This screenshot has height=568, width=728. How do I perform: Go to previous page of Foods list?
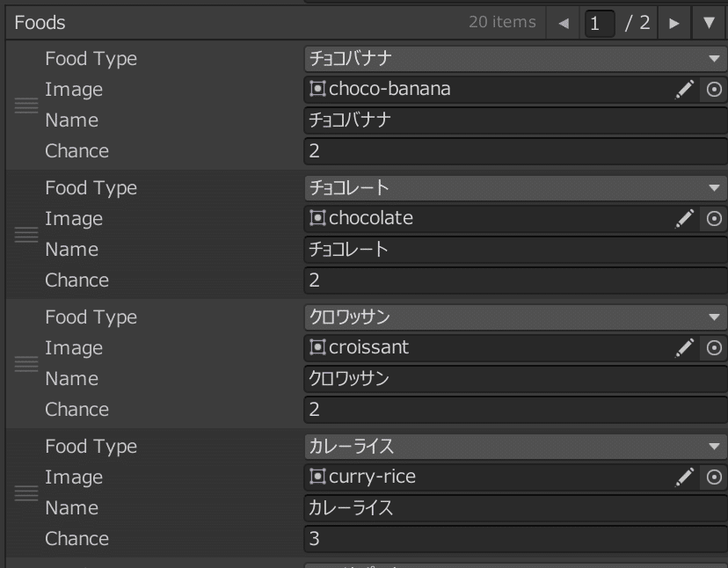point(564,23)
